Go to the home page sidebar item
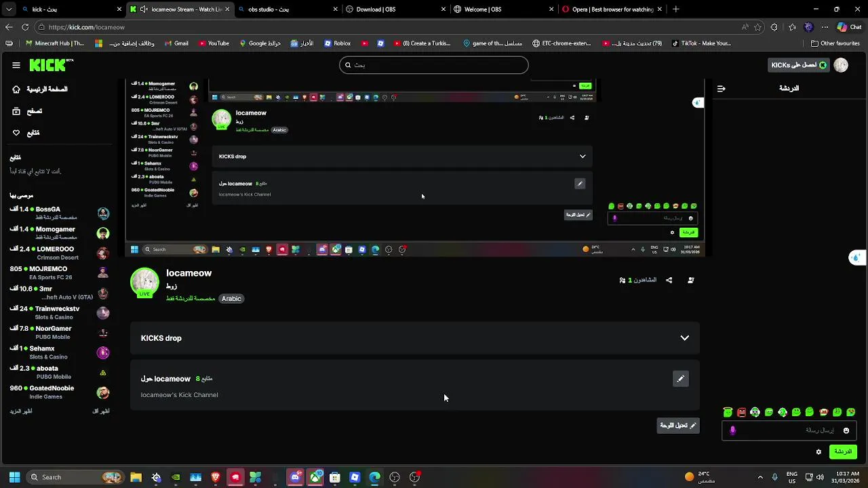 click(x=40, y=89)
